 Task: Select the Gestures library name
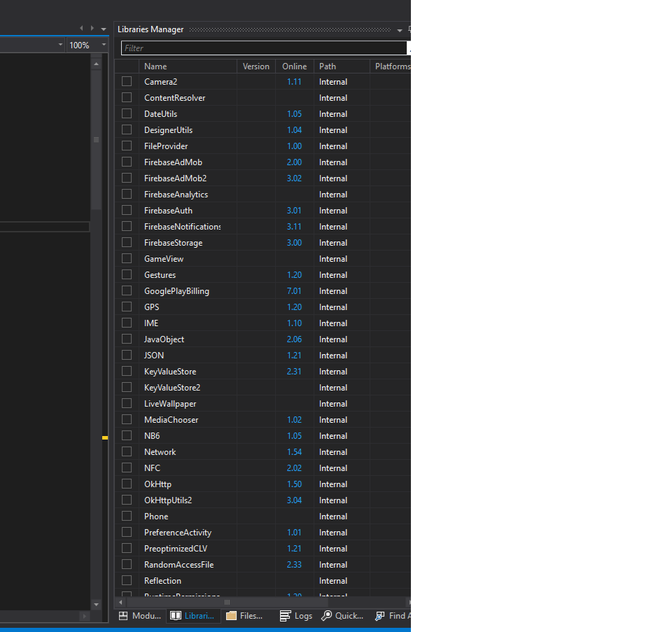[x=160, y=274]
